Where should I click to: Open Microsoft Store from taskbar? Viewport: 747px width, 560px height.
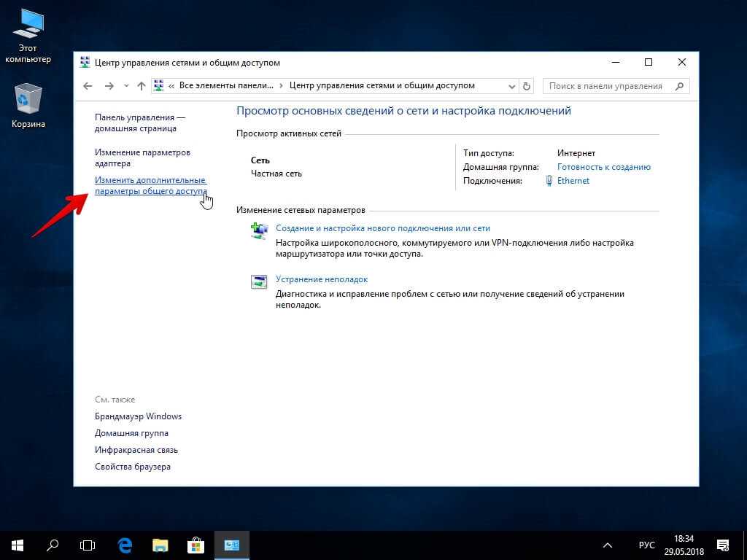[196, 545]
